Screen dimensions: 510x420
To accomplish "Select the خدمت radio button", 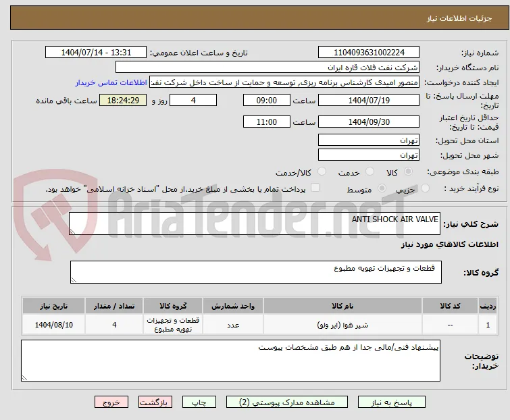I will tap(369, 172).
